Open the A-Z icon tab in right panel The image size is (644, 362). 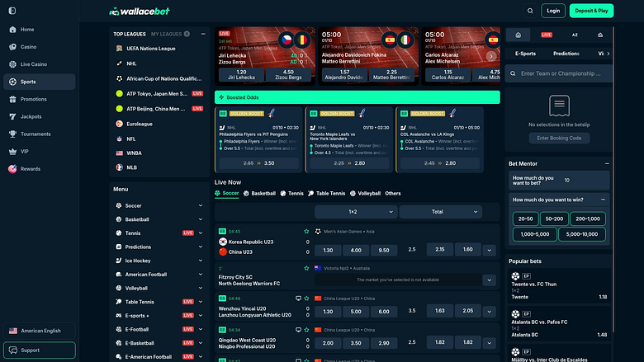(x=575, y=35)
